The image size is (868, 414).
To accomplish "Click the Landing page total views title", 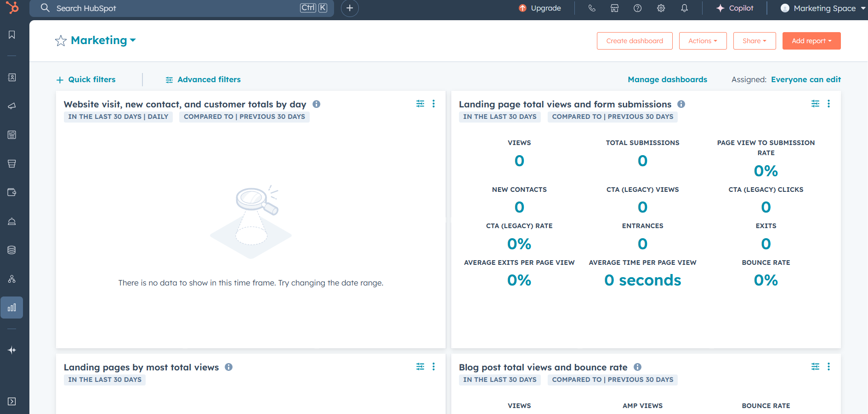I will point(565,104).
